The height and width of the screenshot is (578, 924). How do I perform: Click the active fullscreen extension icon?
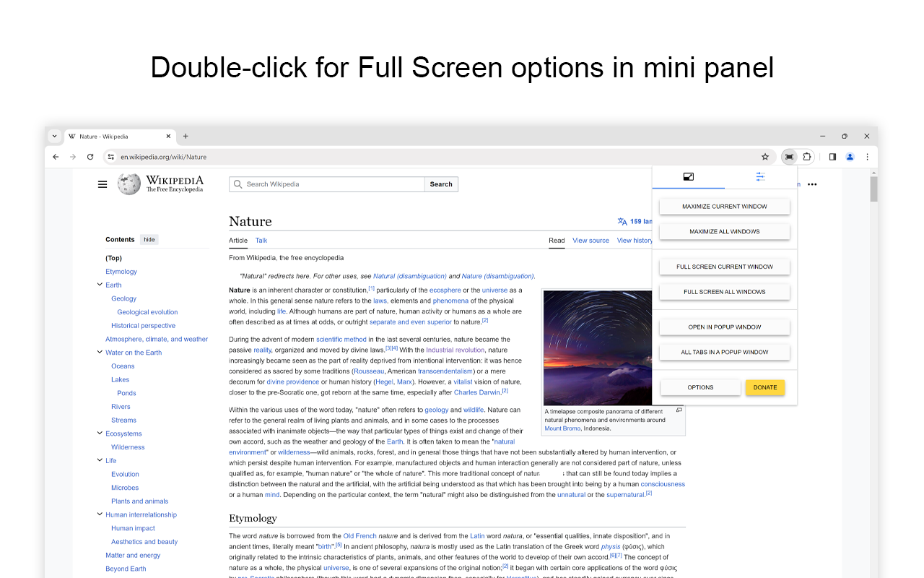tap(788, 157)
